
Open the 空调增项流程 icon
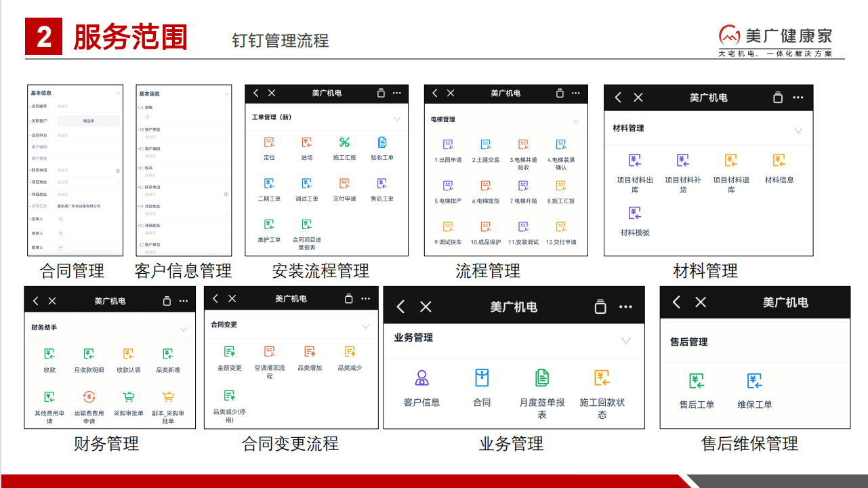(x=270, y=352)
